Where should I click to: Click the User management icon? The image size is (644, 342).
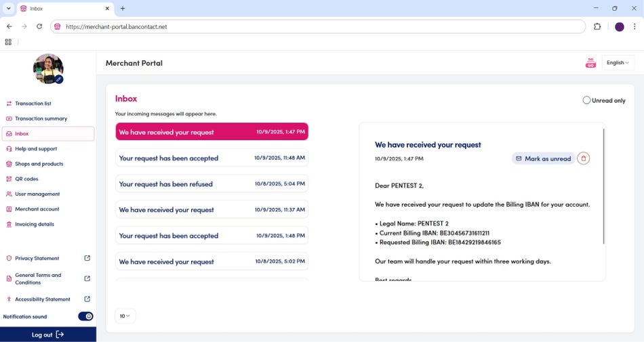coord(9,194)
